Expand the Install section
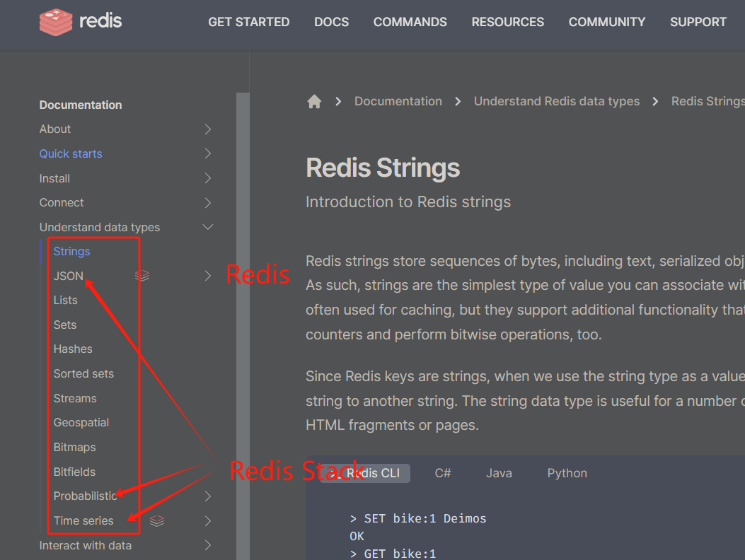Image resolution: width=745 pixels, height=560 pixels. click(x=207, y=178)
